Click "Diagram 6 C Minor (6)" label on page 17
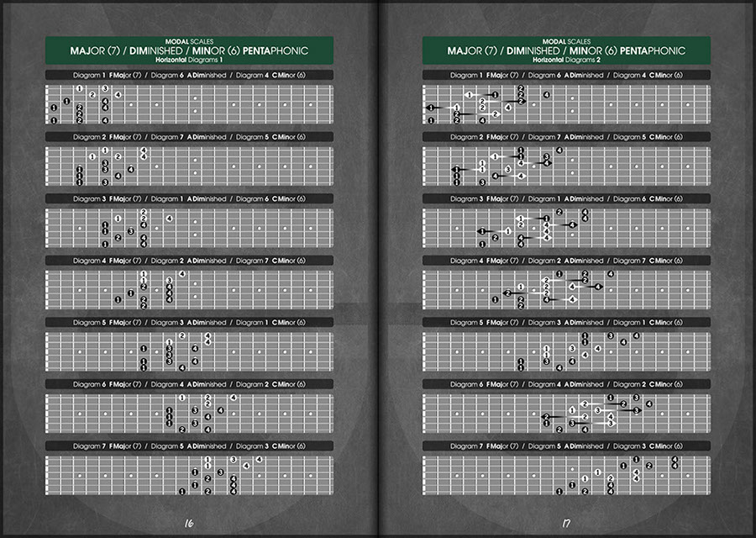The image size is (756, 538). [x=648, y=198]
